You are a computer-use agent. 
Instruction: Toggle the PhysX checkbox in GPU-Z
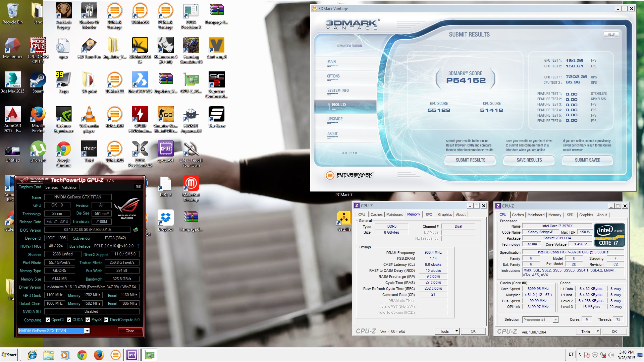pyautogui.click(x=88, y=320)
